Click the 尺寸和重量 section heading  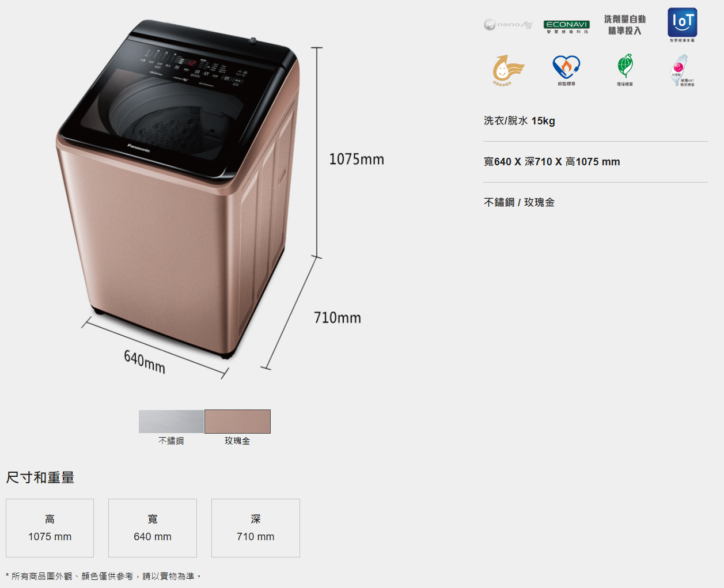40,477
